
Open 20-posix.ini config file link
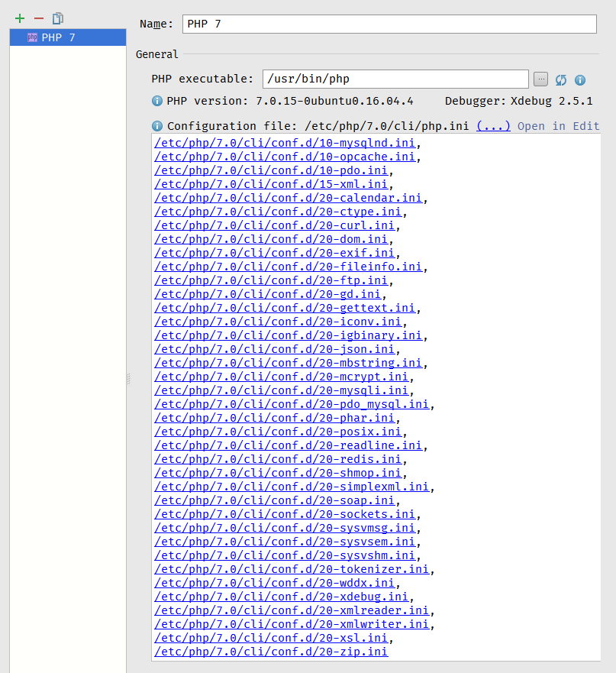click(278, 432)
